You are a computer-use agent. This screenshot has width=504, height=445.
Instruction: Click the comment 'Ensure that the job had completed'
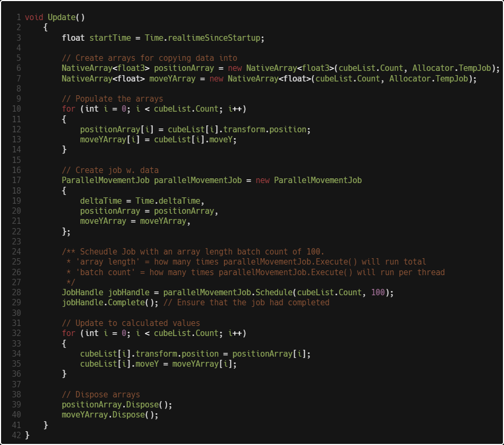coord(246,303)
